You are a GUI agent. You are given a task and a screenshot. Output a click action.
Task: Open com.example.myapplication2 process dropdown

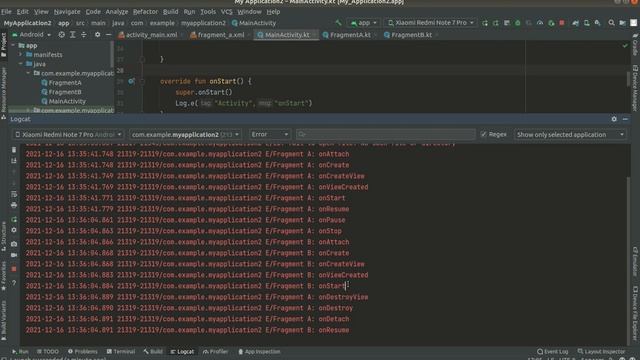click(x=185, y=134)
